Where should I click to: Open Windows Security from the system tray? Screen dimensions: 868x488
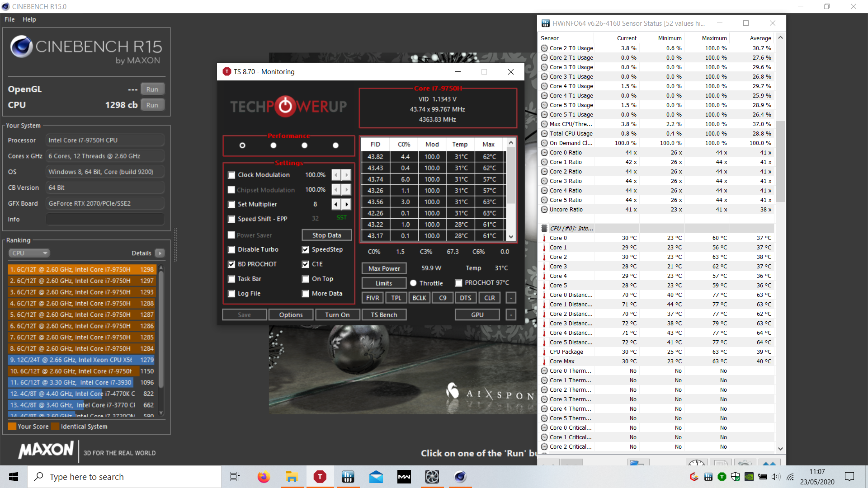coord(736,477)
